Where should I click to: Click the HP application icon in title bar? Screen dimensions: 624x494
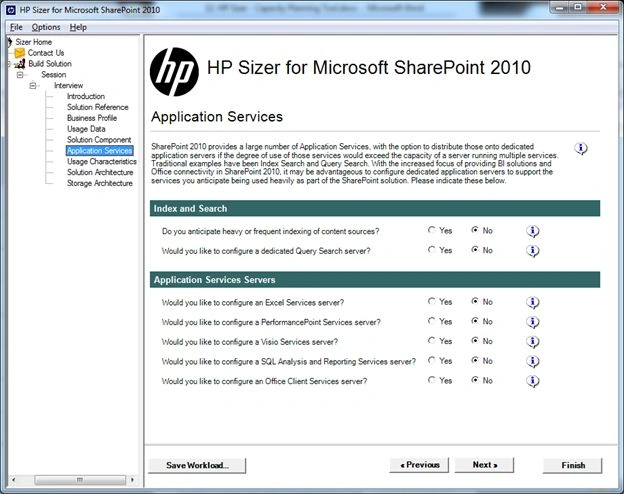coord(11,10)
